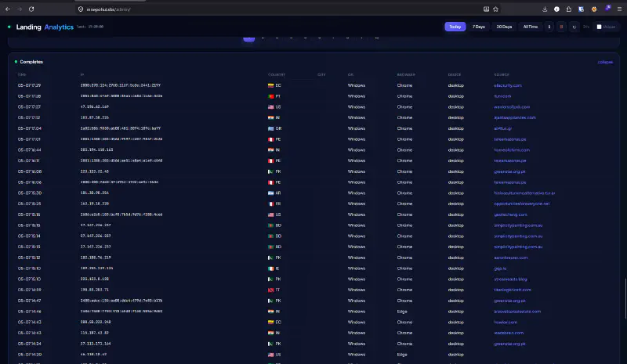Click the TT country cell
The height and width of the screenshot is (364, 627).
pos(274,290)
